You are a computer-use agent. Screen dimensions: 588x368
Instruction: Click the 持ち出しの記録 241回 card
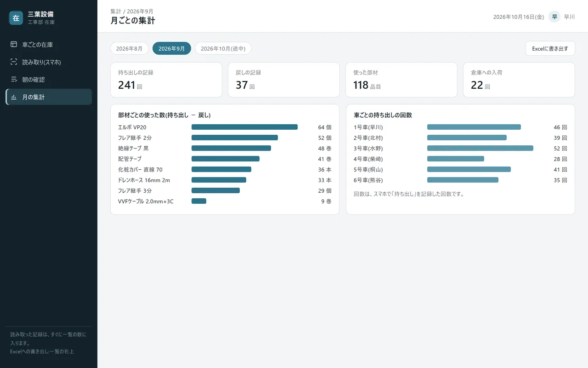tap(166, 80)
